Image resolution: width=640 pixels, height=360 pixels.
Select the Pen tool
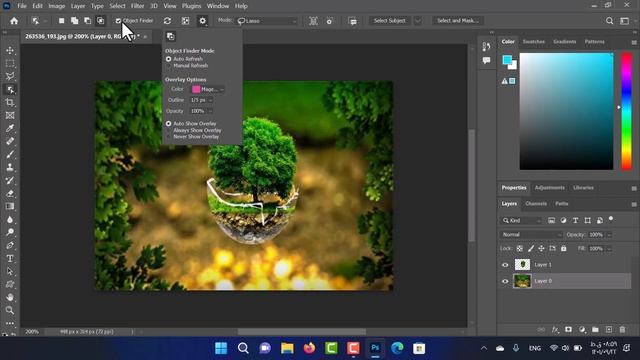(x=10, y=245)
